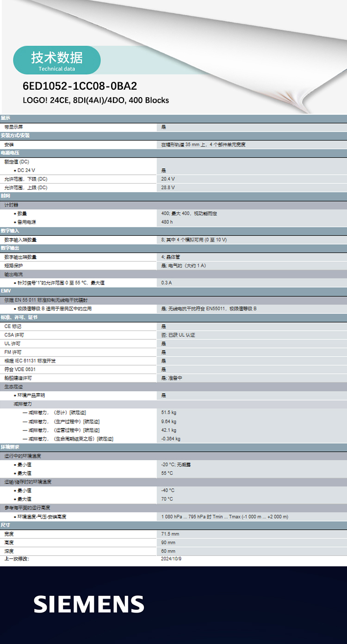Screen dimensions: 347x644
Task: Click the short-circuit protection value '大约 1 A'
Action: click(x=183, y=265)
